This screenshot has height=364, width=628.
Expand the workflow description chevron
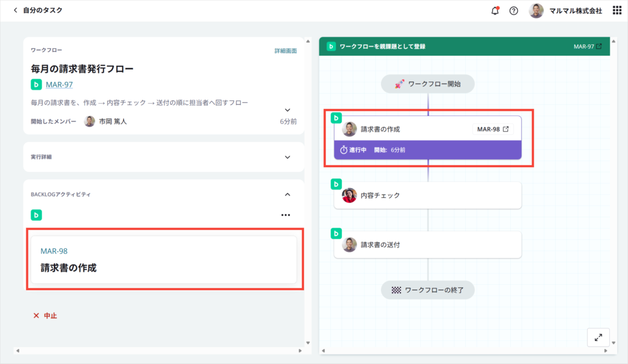tap(287, 110)
